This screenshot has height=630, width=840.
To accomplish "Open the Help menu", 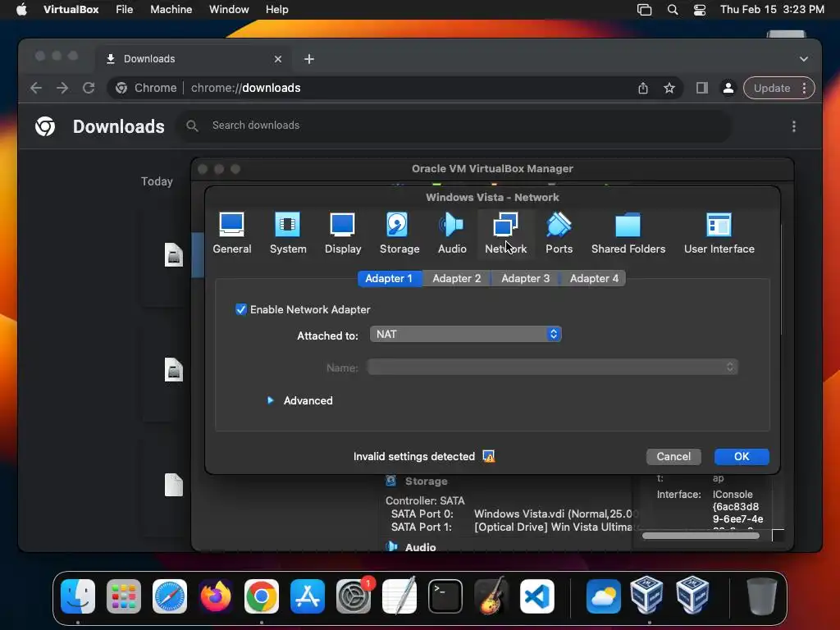I will 277,10.
